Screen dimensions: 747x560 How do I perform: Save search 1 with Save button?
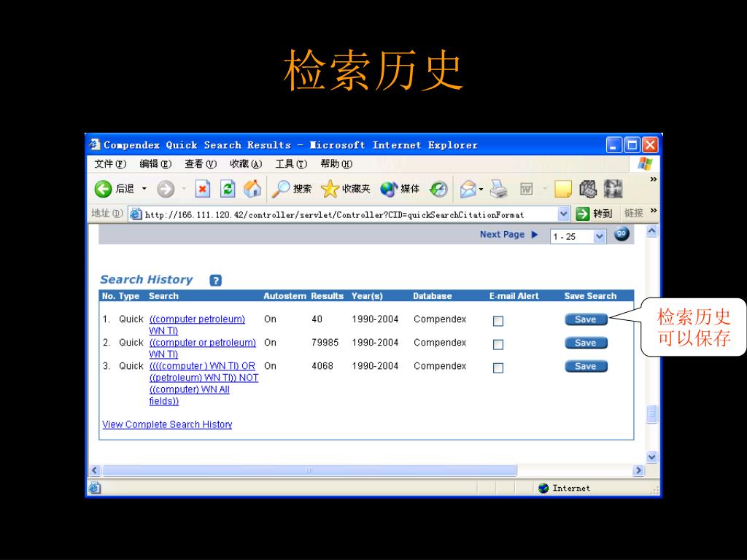click(x=586, y=319)
